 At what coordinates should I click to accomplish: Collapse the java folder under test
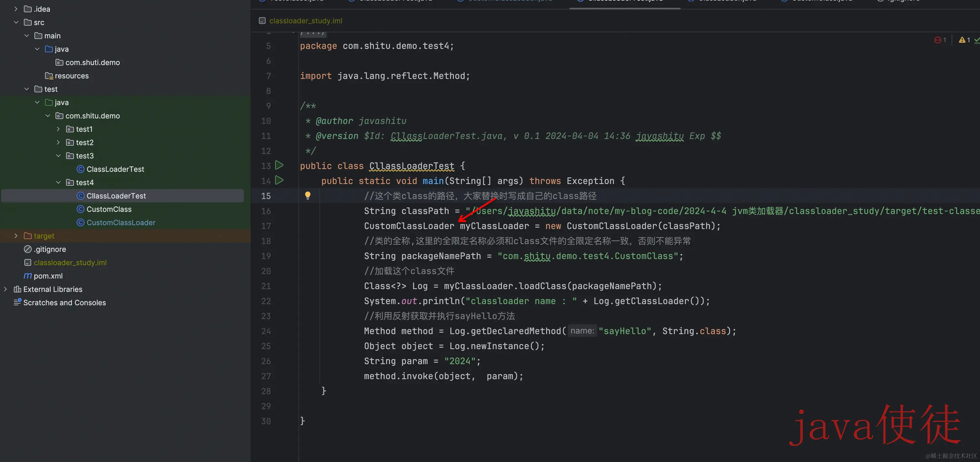(37, 102)
